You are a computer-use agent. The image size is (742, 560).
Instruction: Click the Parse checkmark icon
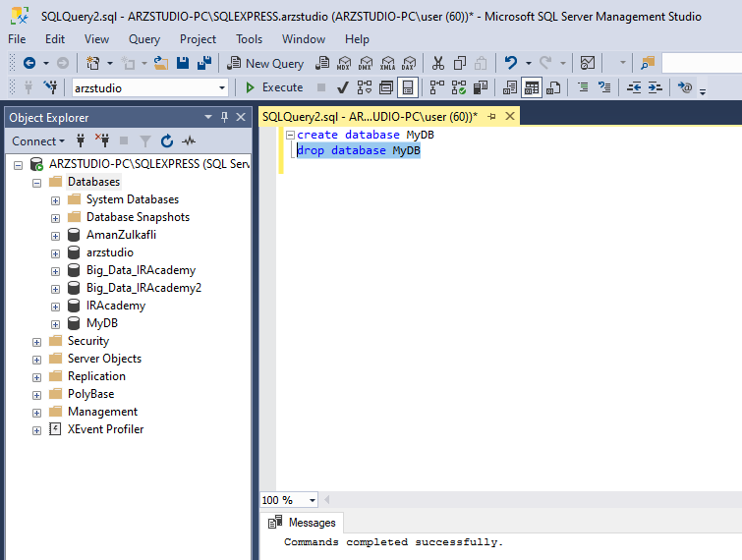coord(343,87)
